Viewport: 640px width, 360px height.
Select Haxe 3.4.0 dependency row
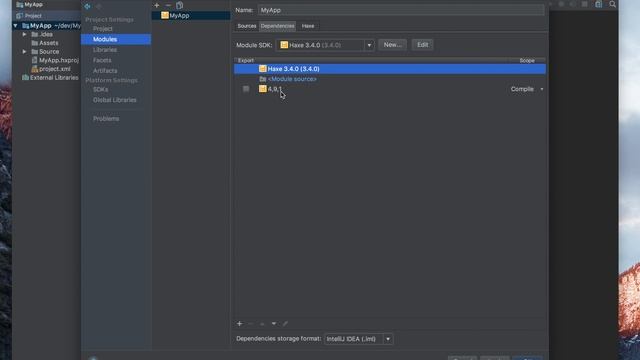coord(390,69)
